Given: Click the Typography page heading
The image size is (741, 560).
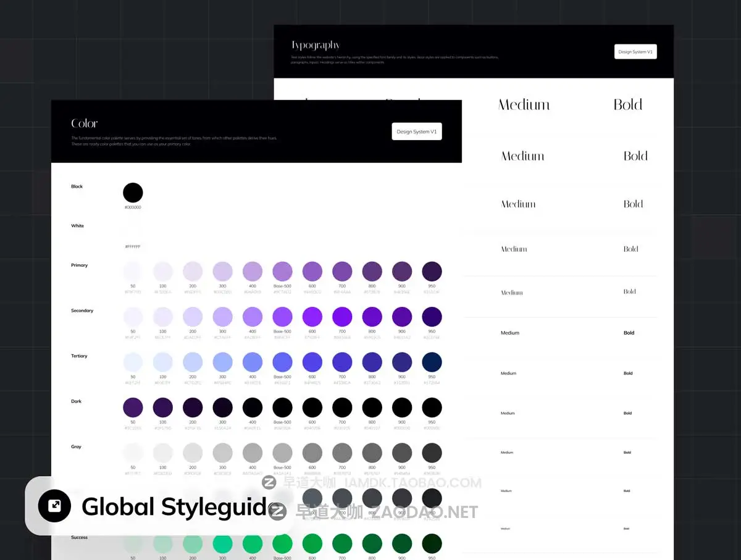Looking at the screenshot, I should (x=316, y=45).
